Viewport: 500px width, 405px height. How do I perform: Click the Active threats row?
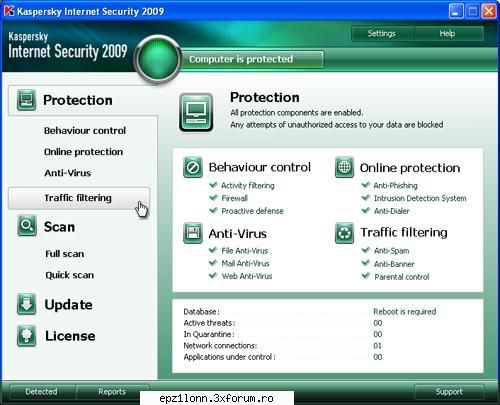pyautogui.click(x=283, y=323)
